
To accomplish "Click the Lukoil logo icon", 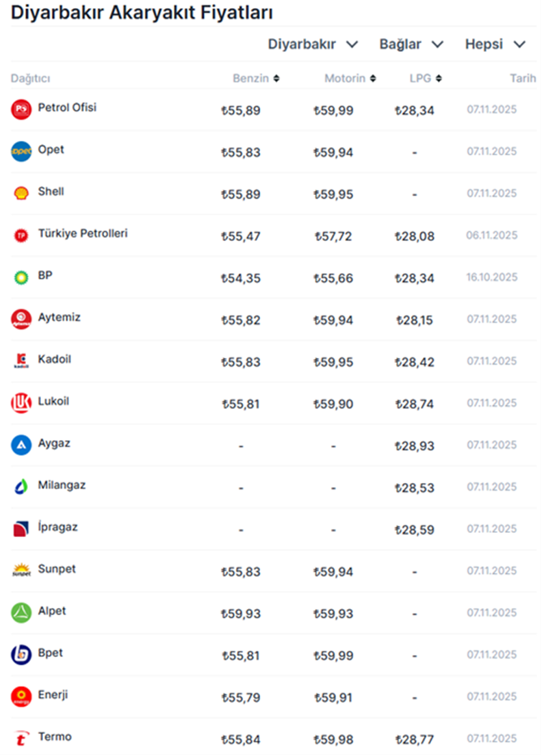I will pos(21,402).
